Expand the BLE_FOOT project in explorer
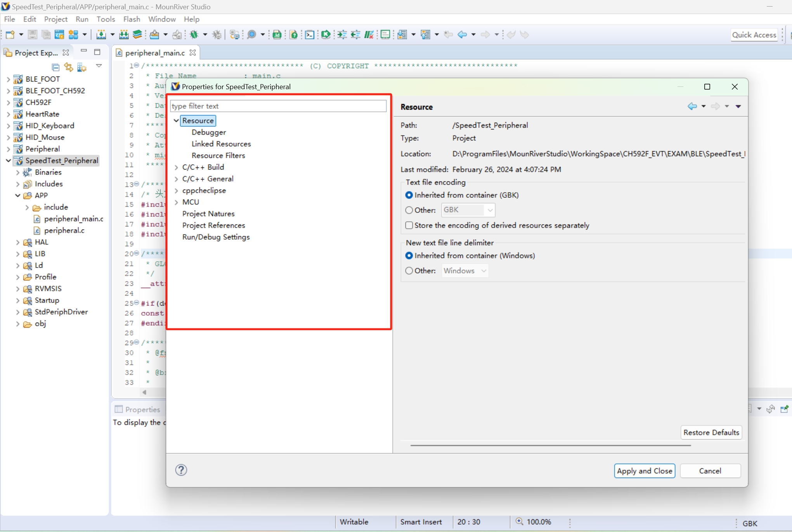 pos(8,79)
